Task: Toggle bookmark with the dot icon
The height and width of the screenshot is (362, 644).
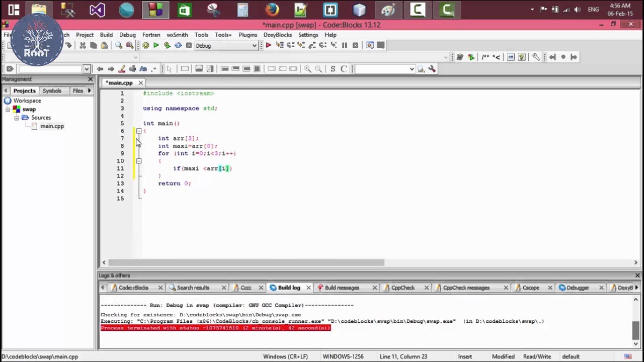Action: point(563,57)
